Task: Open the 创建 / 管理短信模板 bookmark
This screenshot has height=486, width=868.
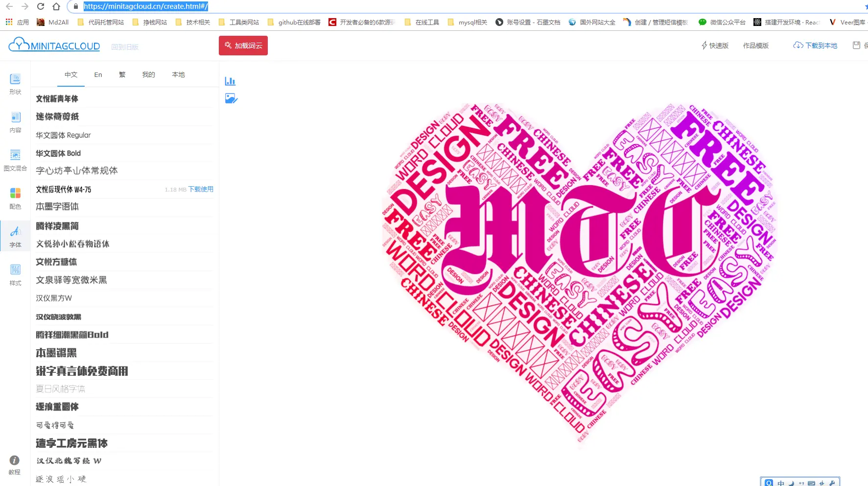Action: (x=656, y=22)
